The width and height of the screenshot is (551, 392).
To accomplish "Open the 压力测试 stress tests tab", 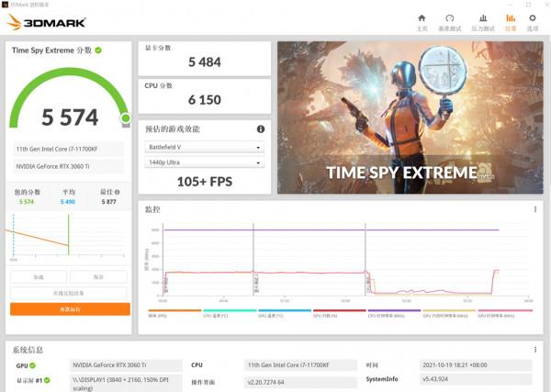I will tap(483, 22).
